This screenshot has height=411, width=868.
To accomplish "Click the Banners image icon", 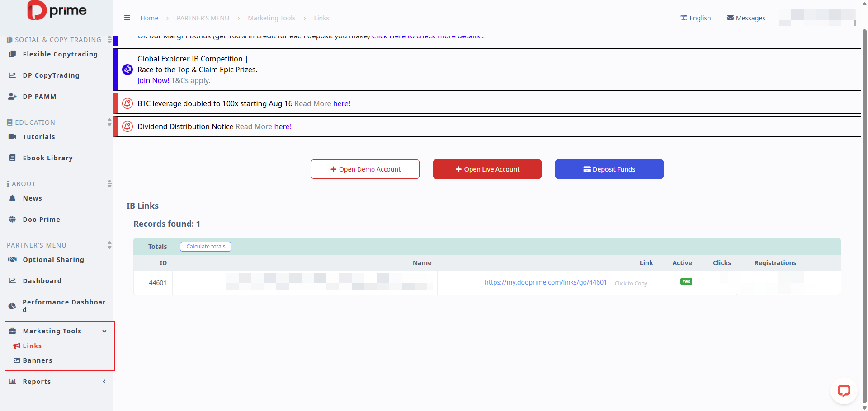I will tap(17, 360).
